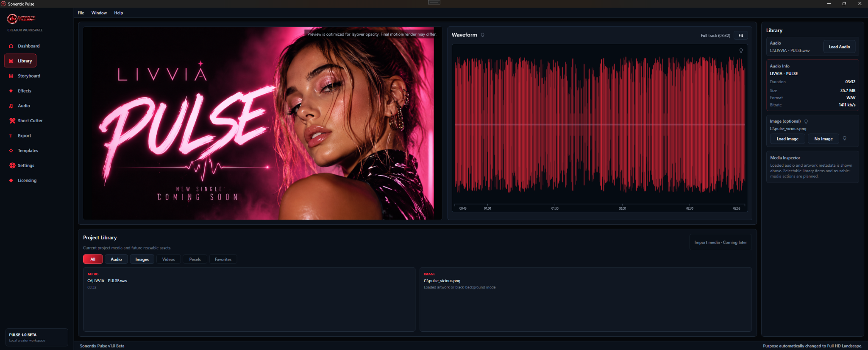Image resolution: width=868 pixels, height=350 pixels.
Task: Click the 1411 kb/s bitrate value
Action: pyautogui.click(x=847, y=105)
